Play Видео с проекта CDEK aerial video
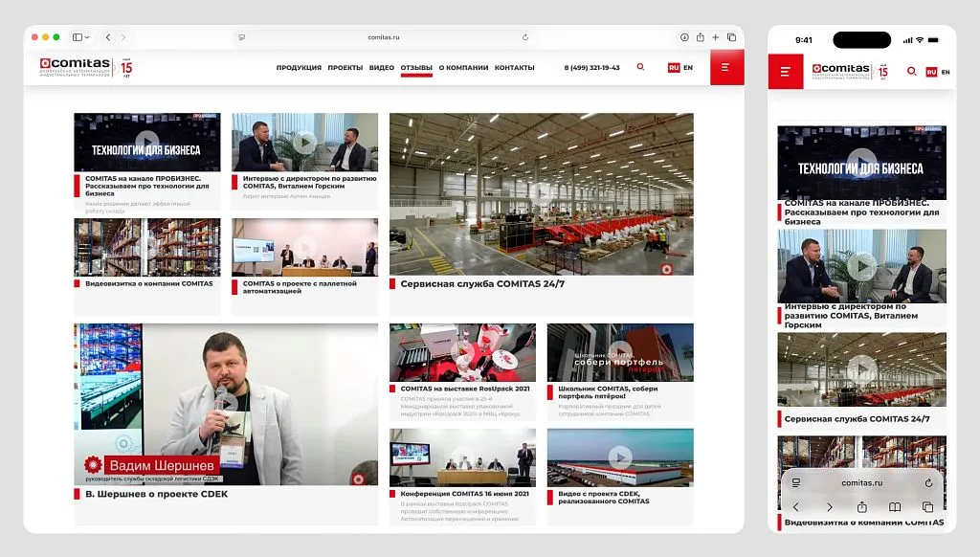Image resolution: width=980 pixels, height=557 pixels. 620,457
